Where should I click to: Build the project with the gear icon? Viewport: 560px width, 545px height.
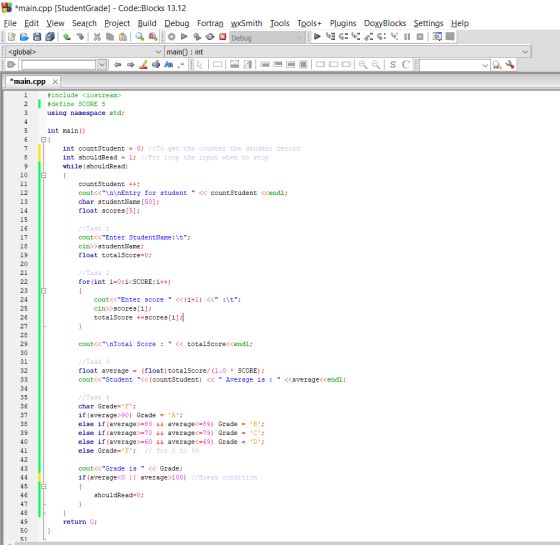tap(172, 36)
